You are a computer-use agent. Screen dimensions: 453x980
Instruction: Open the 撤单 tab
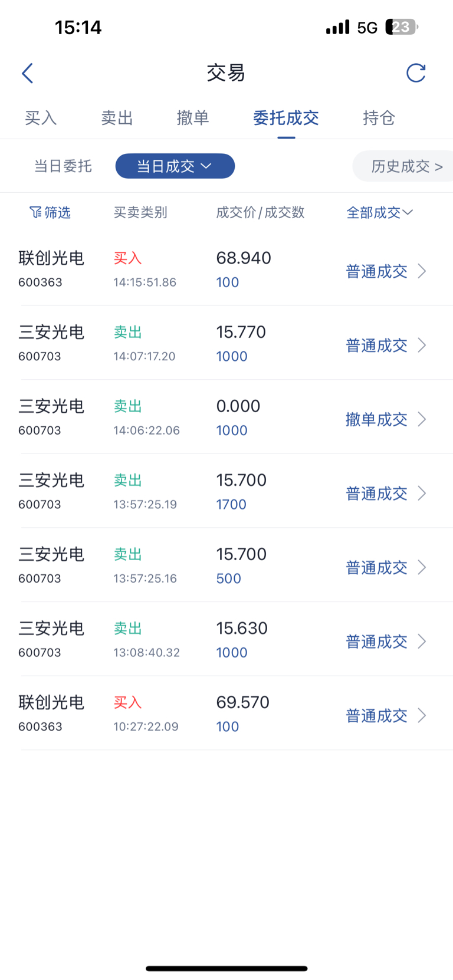coord(193,118)
